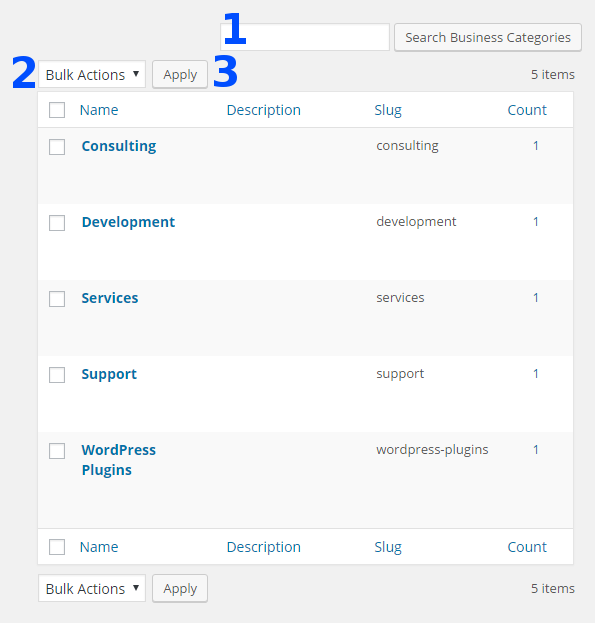Check the Development category checkbox
595x623 pixels.
pyautogui.click(x=57, y=222)
